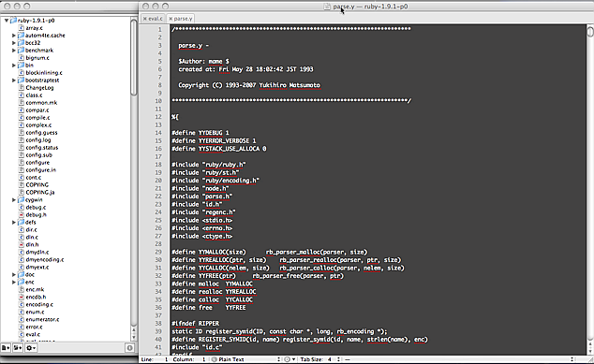Select cont.c in the file tree

[34, 178]
